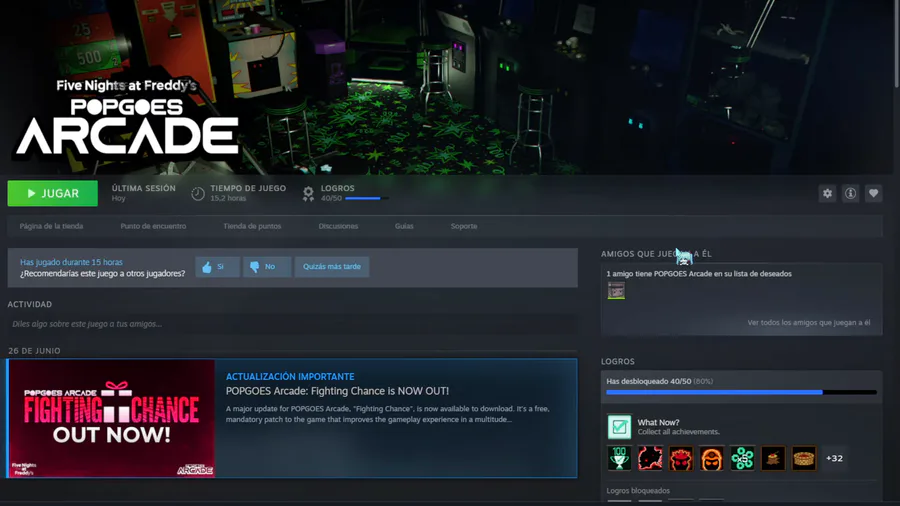The width and height of the screenshot is (900, 506).
Task: Add game to favorites heart icon
Action: pos(873,193)
